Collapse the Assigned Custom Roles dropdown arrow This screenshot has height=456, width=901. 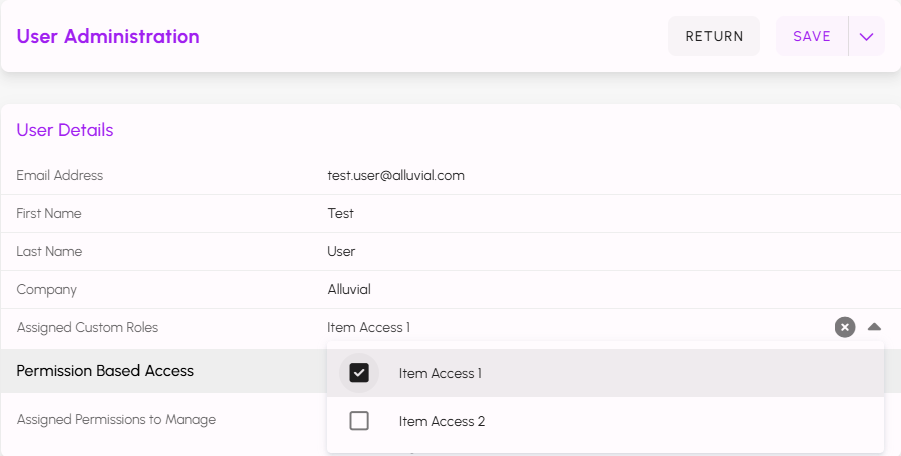coord(875,327)
